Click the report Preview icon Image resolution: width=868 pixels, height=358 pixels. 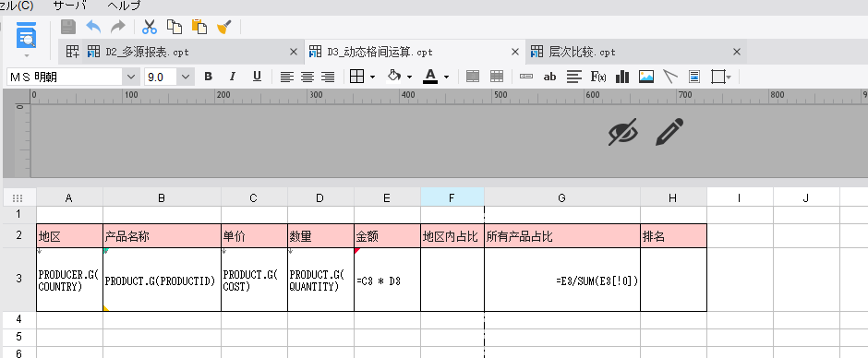point(26,34)
